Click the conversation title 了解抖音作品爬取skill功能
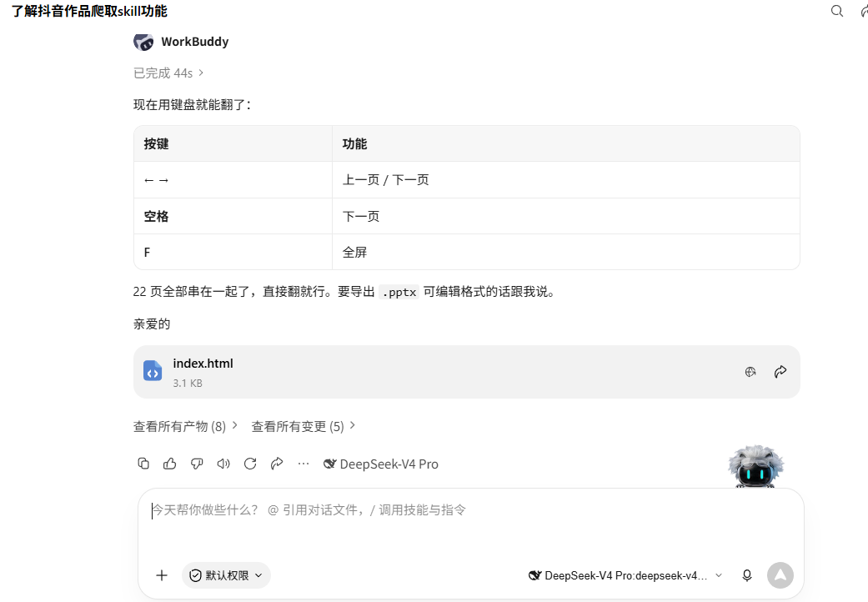 coord(89,11)
